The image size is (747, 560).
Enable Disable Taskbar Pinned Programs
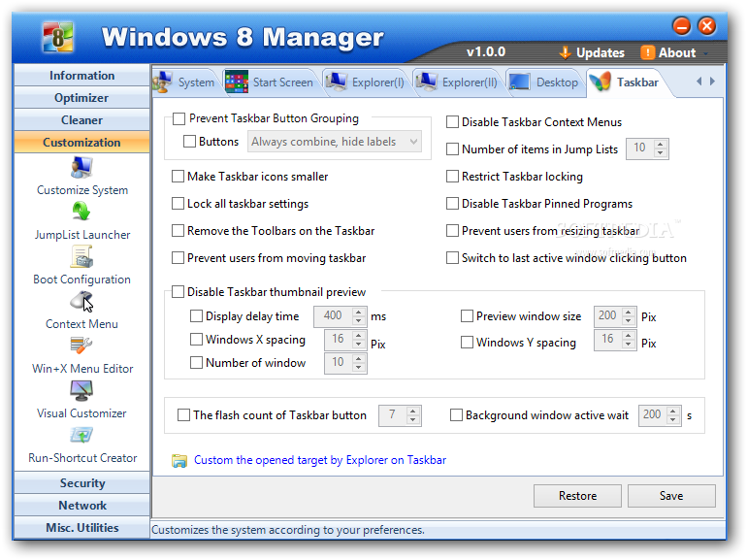tap(452, 204)
